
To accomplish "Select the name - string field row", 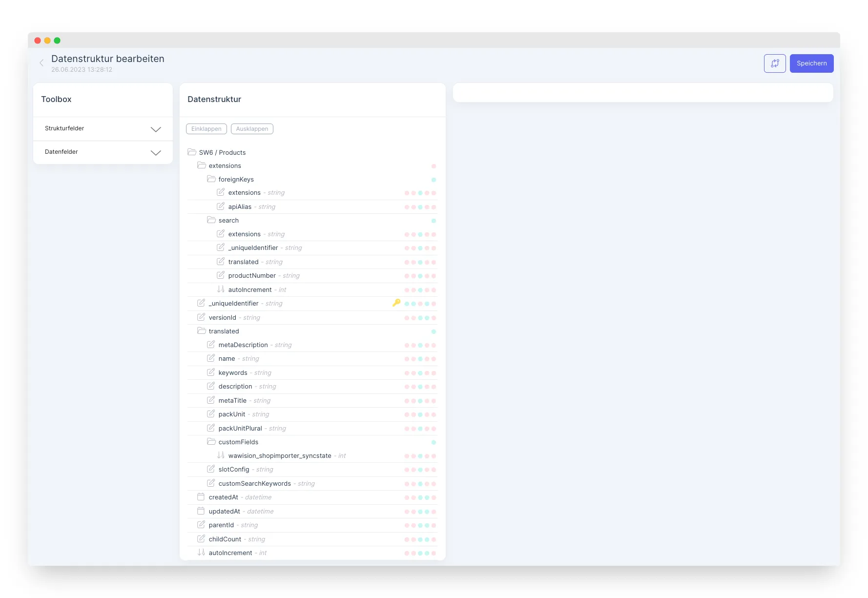I will 312,358.
